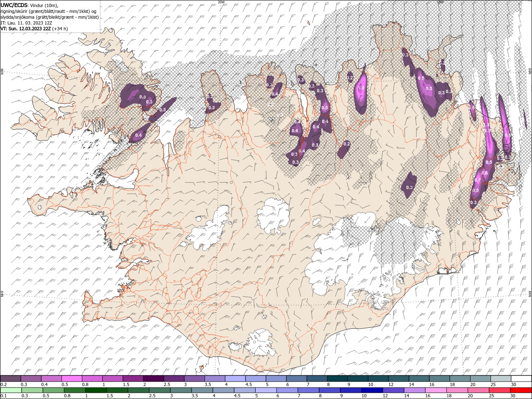Screen dimensions: 532x399
Task: Pick the medium green 0.8 rain swatch
Action: click(74, 390)
